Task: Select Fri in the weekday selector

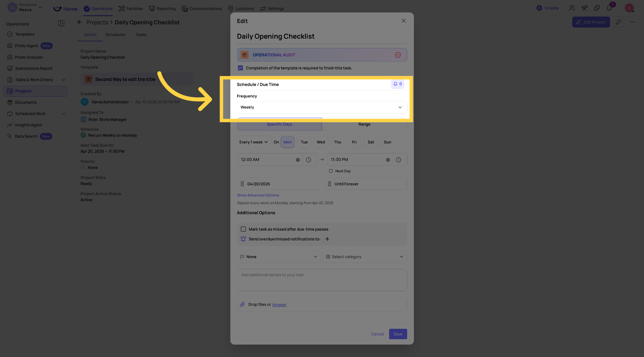Action: pyautogui.click(x=354, y=142)
